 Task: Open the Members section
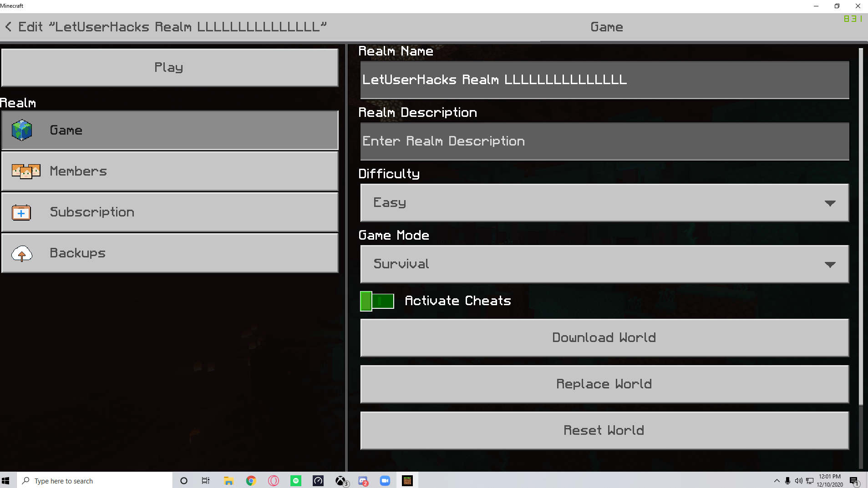tap(169, 171)
